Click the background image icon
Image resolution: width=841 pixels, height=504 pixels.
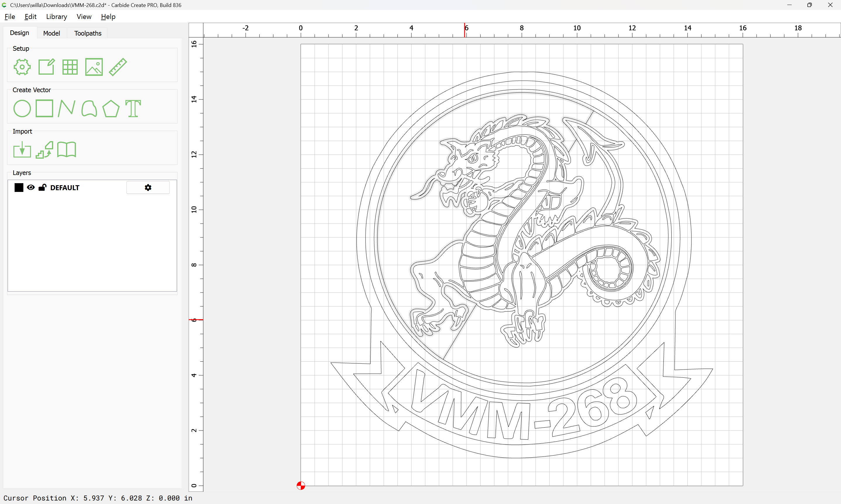click(94, 67)
